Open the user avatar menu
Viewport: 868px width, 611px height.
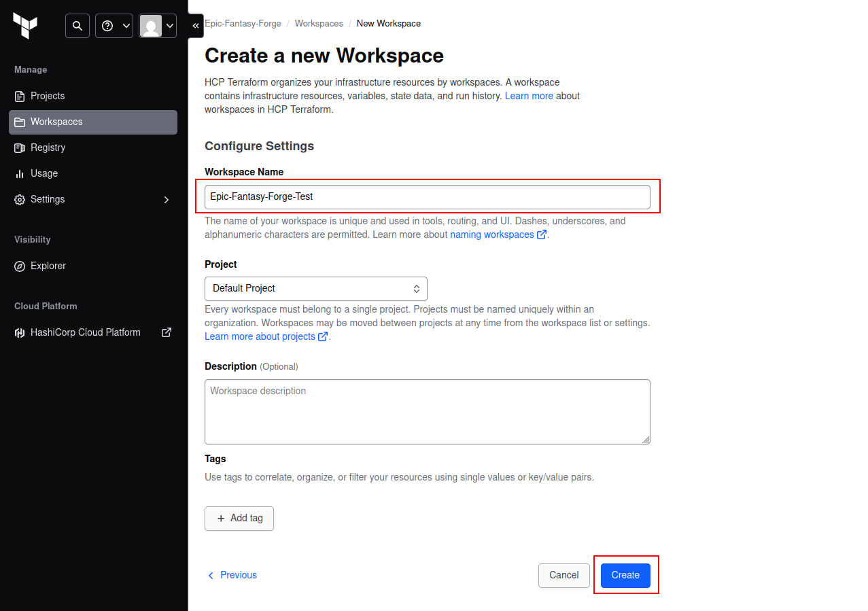[158, 26]
